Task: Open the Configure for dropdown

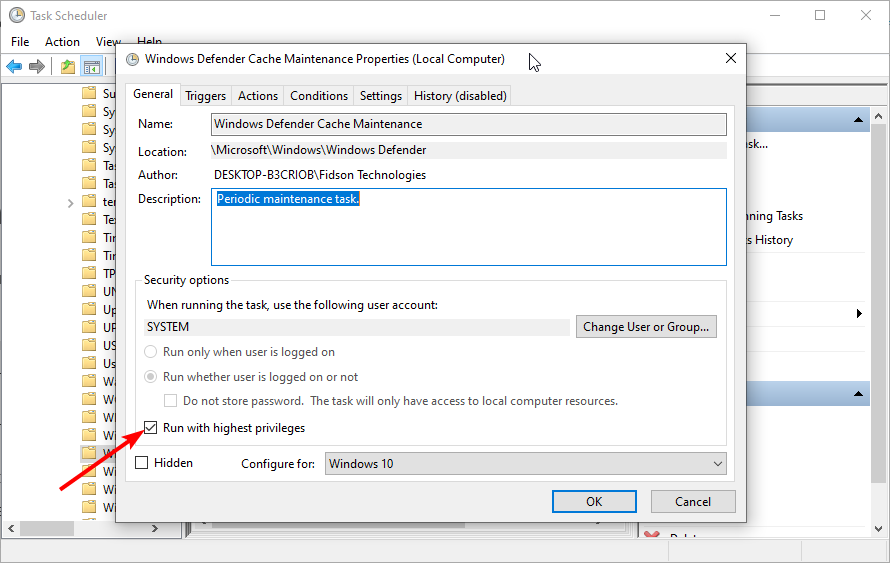Action: (526, 464)
